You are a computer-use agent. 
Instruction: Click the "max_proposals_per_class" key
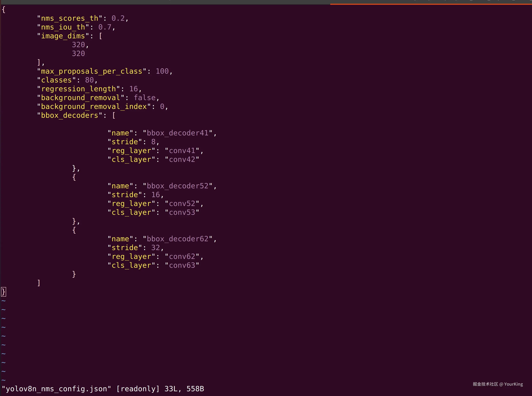92,71
